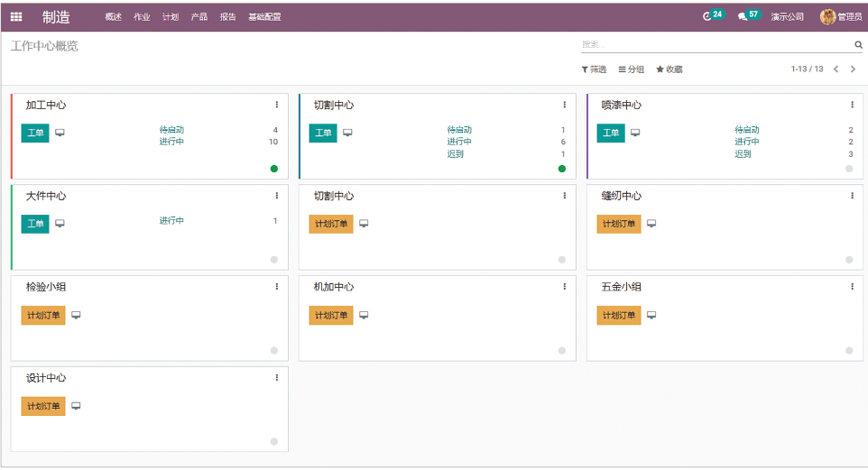The image size is (868, 470).
Task: Open the 作业 menu
Action: tap(142, 17)
